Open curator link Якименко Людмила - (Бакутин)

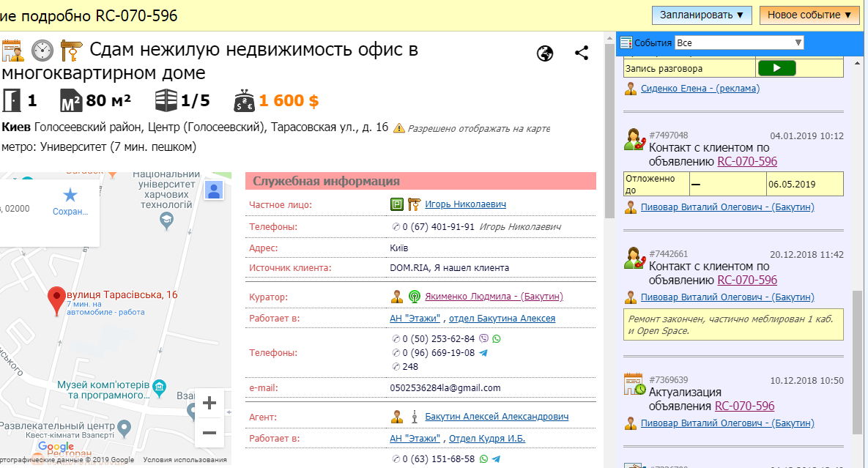494,297
